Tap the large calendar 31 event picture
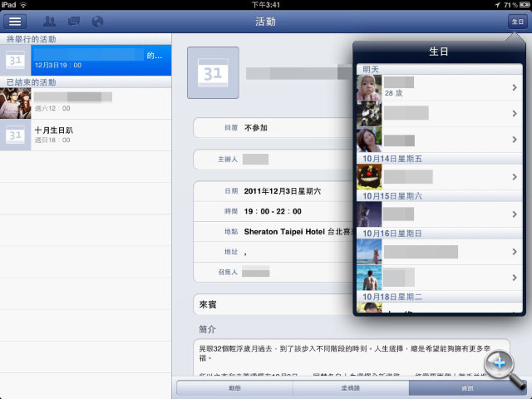The image size is (532, 399). click(x=213, y=73)
